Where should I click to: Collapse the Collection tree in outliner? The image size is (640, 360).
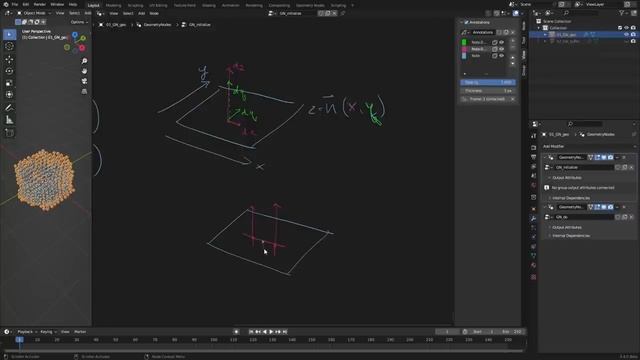click(539, 28)
